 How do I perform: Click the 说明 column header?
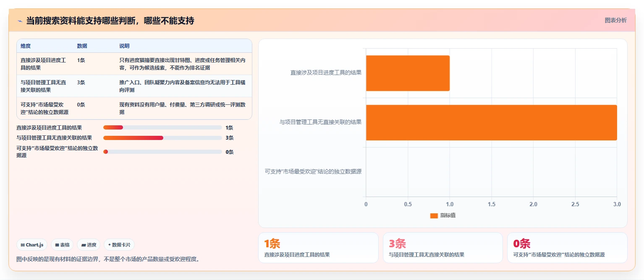pyautogui.click(x=124, y=46)
